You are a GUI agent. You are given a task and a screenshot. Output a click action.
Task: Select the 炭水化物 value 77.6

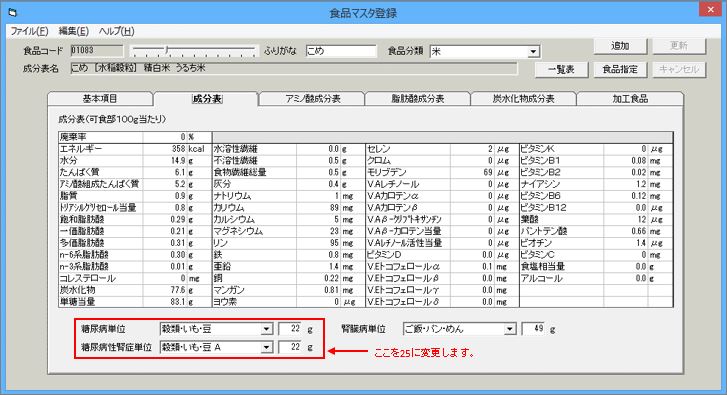(x=165, y=290)
